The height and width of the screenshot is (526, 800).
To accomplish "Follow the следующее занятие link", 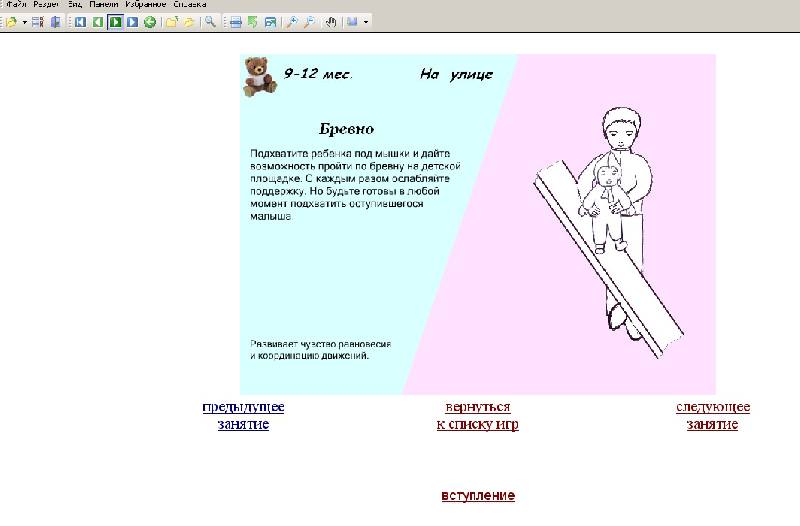I will 712,415.
